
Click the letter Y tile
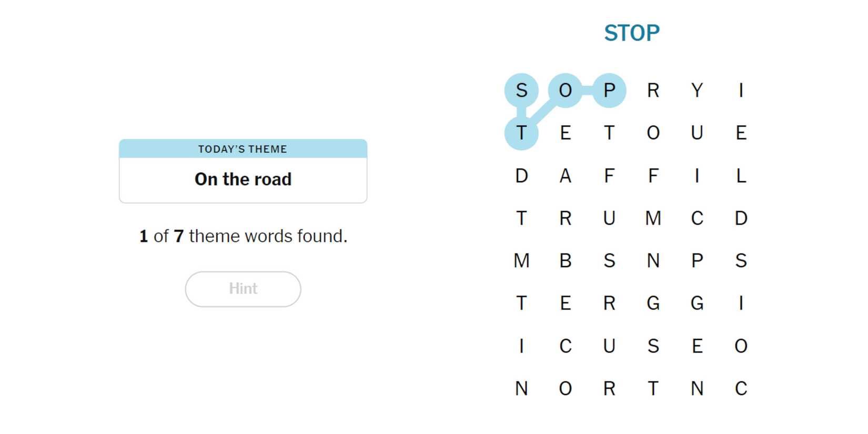pos(697,90)
